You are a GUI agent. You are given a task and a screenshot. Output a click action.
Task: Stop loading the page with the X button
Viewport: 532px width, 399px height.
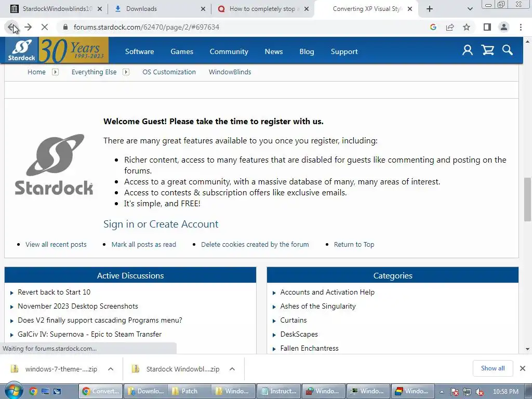click(x=45, y=27)
